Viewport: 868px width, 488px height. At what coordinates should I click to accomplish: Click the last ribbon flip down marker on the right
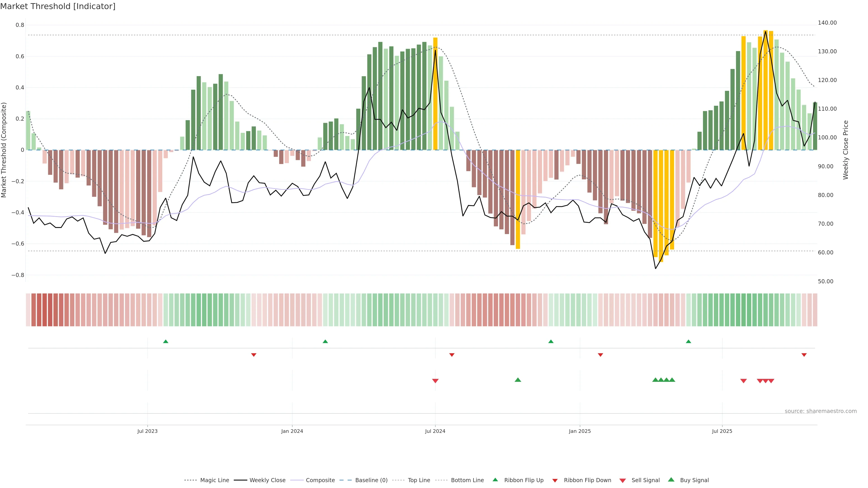tap(804, 355)
